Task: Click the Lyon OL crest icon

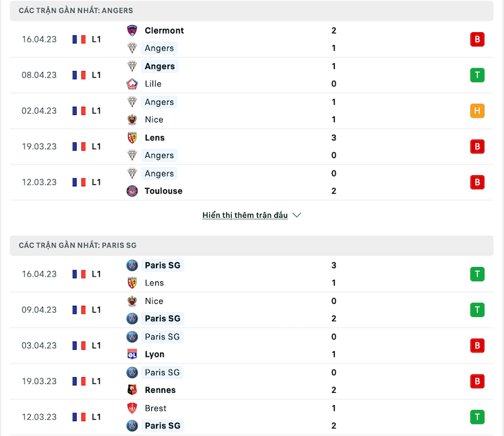Action: 132,355
